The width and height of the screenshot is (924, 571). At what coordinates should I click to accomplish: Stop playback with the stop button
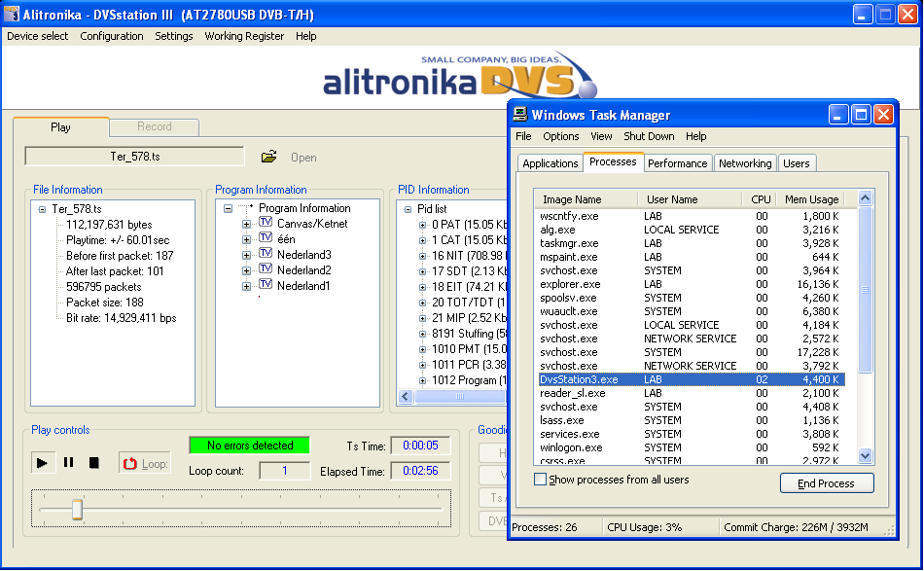(93, 463)
